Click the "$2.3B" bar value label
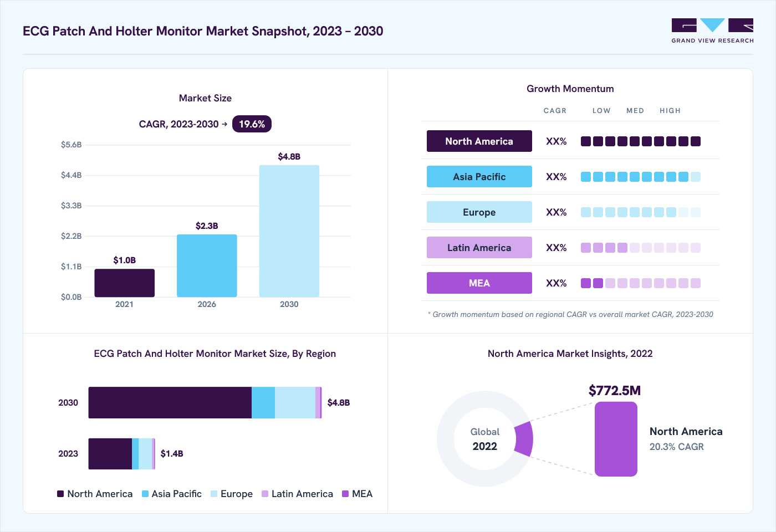776x532 pixels. pos(207,226)
